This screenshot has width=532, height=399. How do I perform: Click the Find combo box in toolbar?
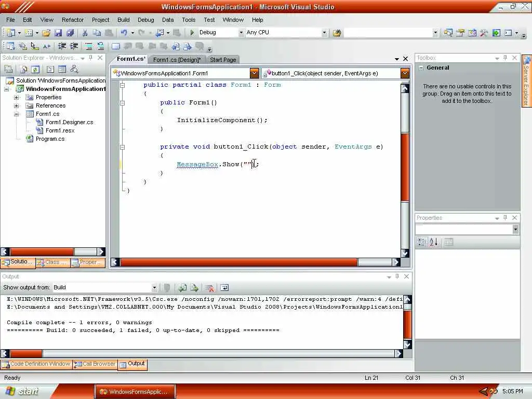(391, 33)
